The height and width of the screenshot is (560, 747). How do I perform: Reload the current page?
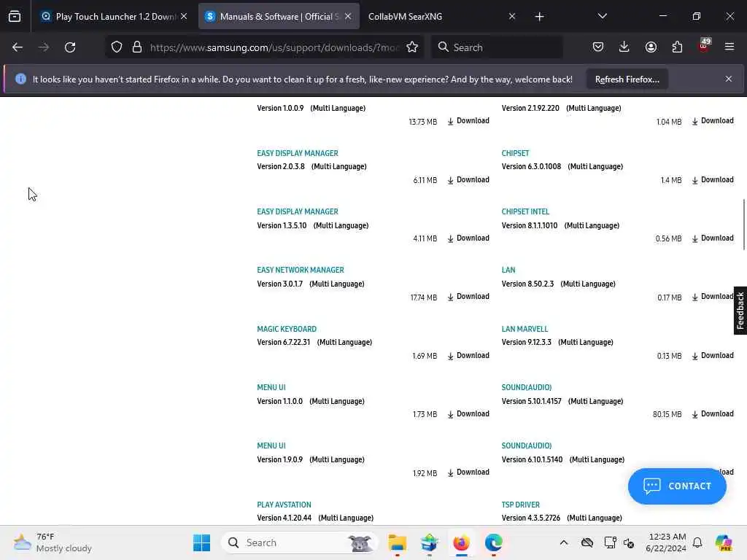pos(70,47)
